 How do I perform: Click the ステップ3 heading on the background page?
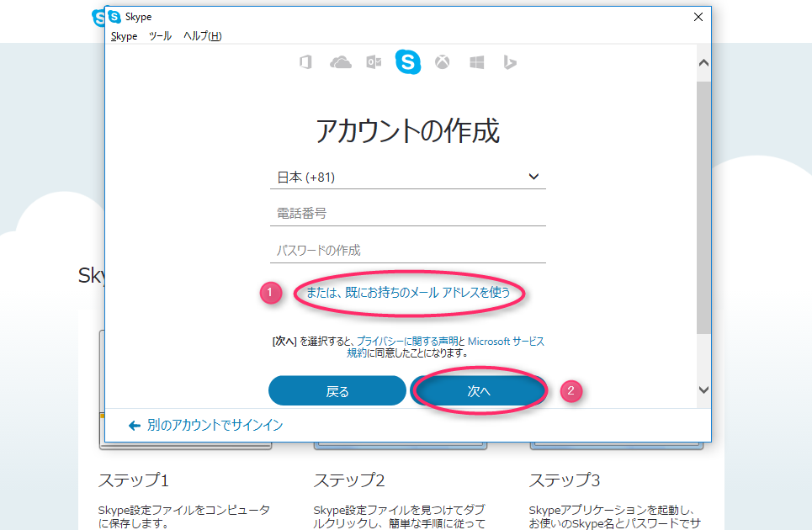[565, 480]
